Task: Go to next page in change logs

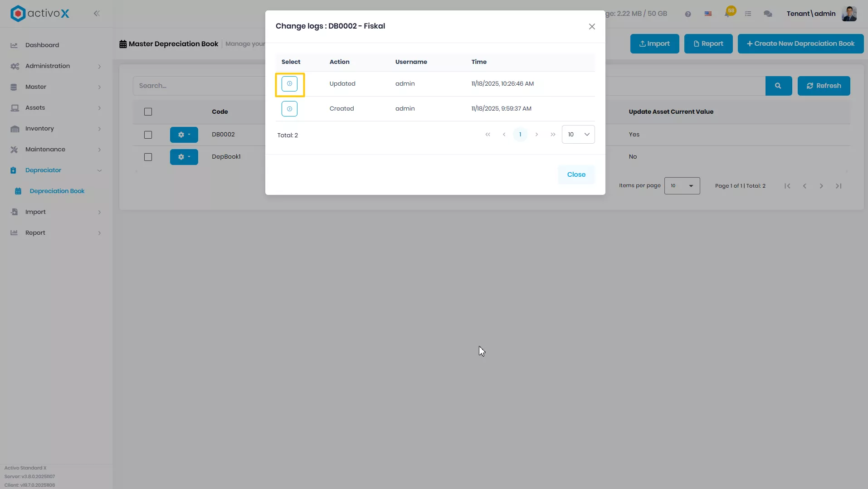Action: coord(536,135)
